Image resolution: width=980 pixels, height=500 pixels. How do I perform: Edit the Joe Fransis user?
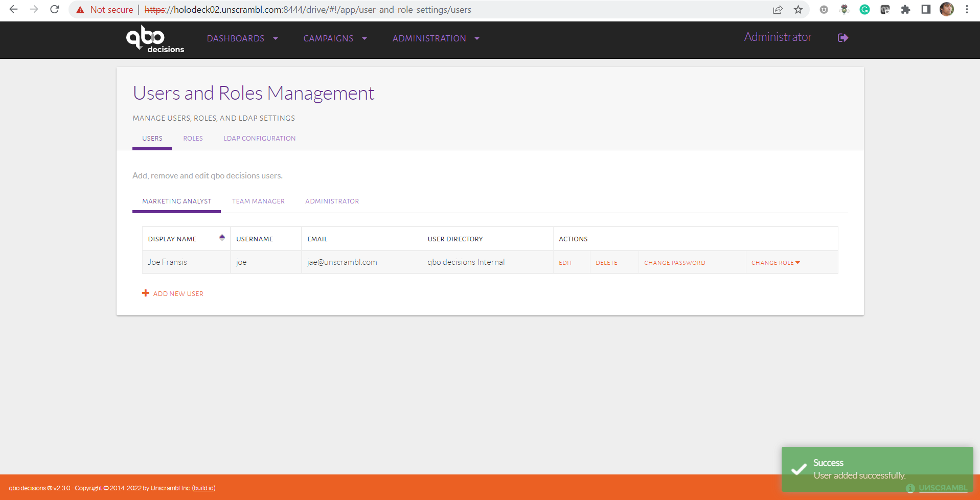coord(565,263)
